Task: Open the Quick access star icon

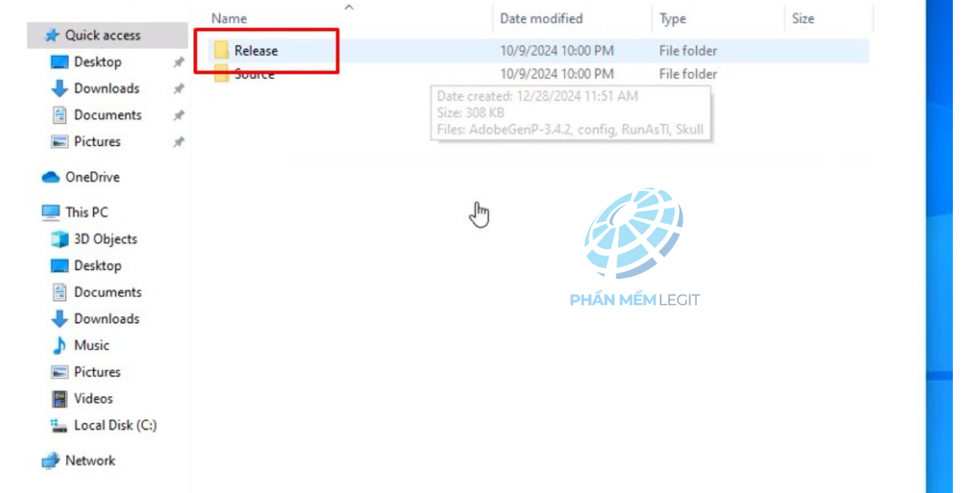Action: [x=51, y=35]
